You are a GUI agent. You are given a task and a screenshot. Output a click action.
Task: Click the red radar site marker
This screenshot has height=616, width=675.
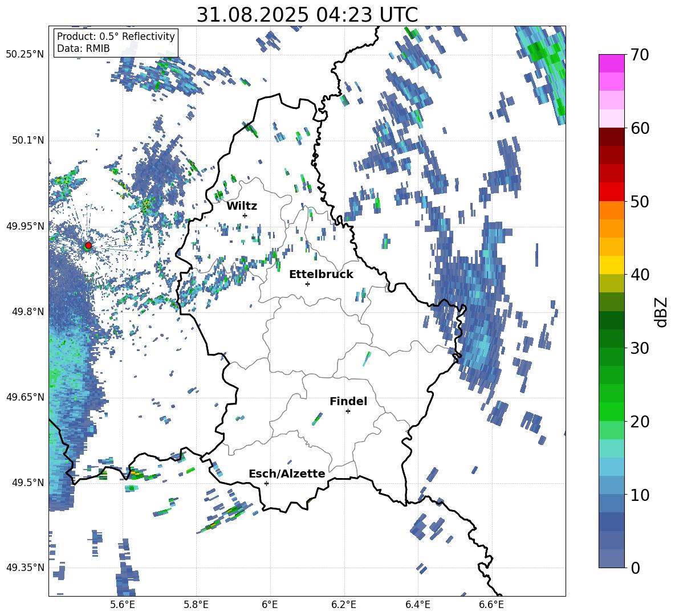tap(88, 245)
